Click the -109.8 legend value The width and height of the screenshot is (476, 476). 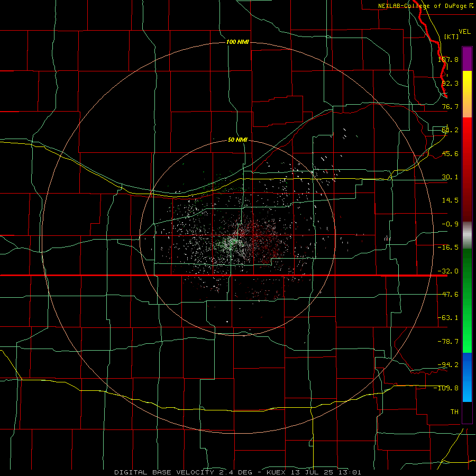pyautogui.click(x=446, y=388)
